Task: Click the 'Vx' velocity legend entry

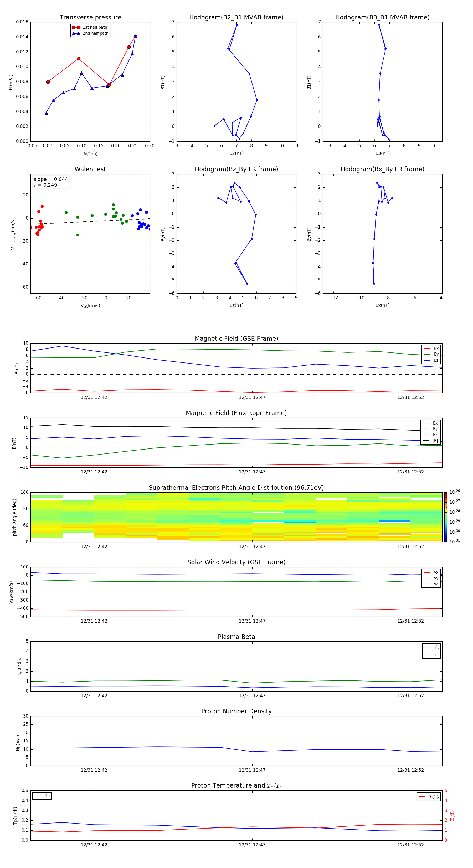Action: click(431, 572)
